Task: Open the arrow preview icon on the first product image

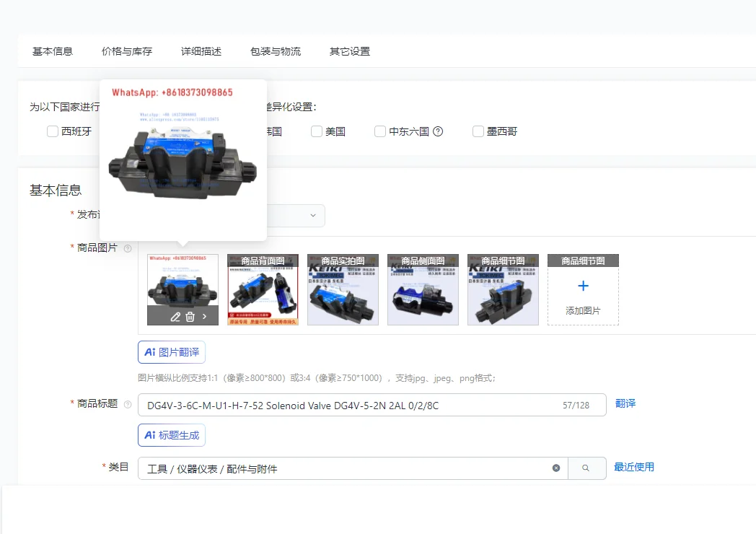Action: coord(205,316)
